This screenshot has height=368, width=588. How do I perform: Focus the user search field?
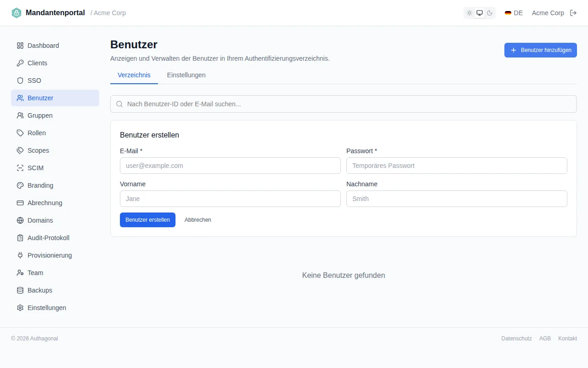point(344,104)
